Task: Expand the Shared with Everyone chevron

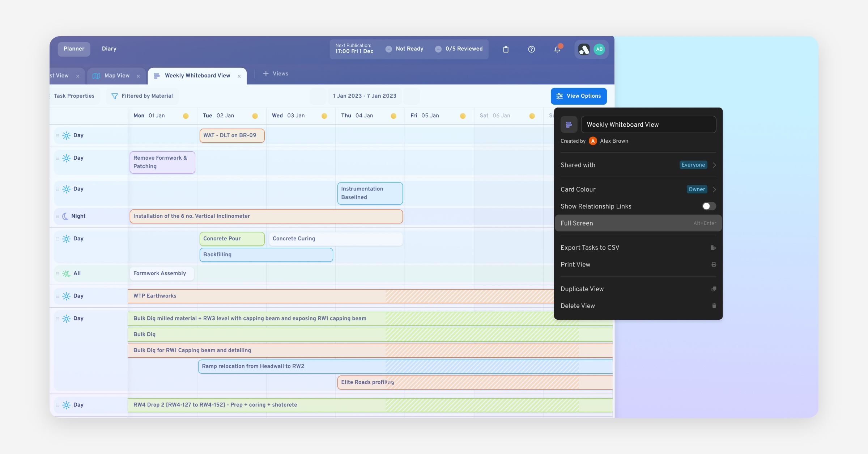Action: click(x=714, y=165)
